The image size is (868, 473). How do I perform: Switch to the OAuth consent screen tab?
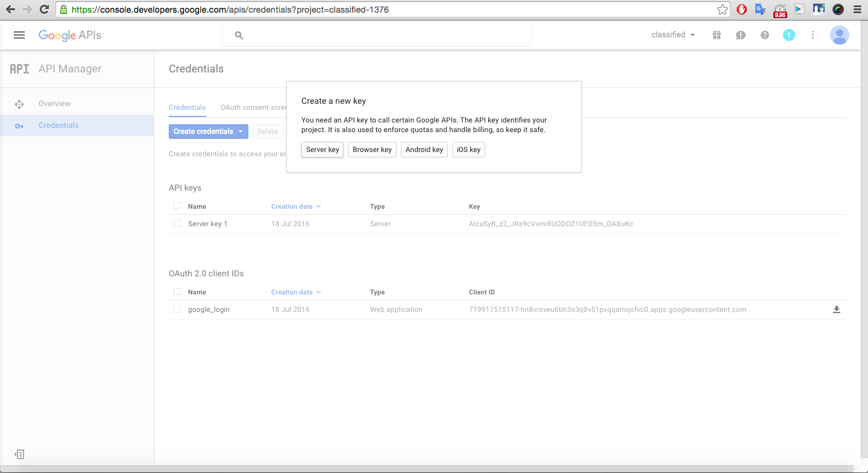tap(254, 107)
